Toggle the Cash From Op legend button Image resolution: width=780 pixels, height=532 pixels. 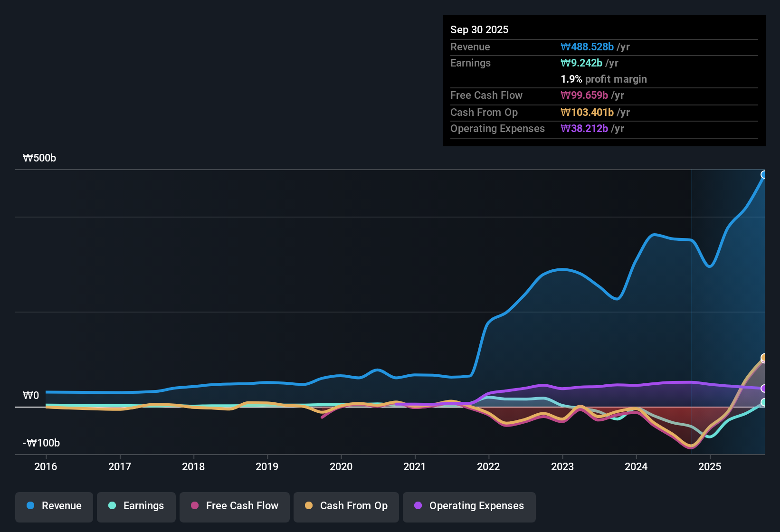pyautogui.click(x=346, y=507)
